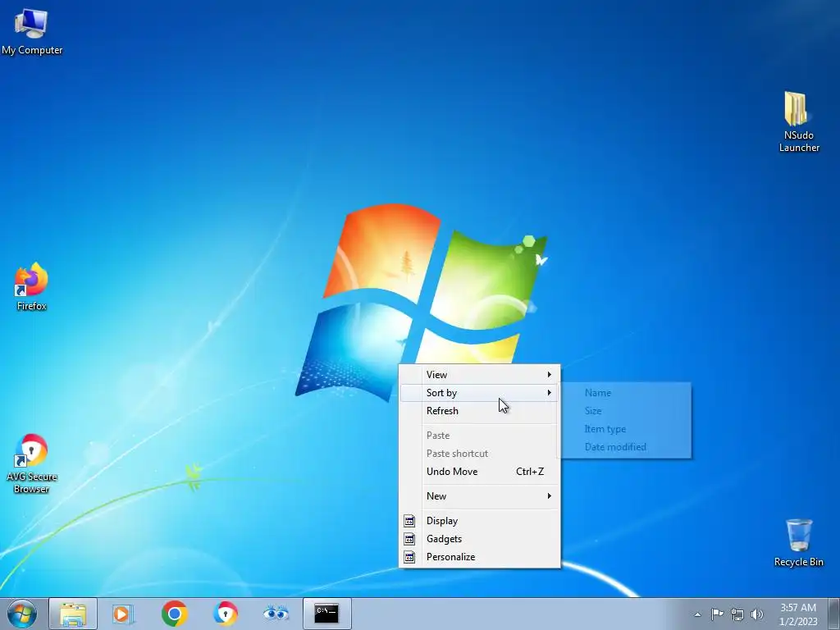Screen dimensions: 840x630
Task: Click the icon next to Personalize
Action: (x=409, y=557)
